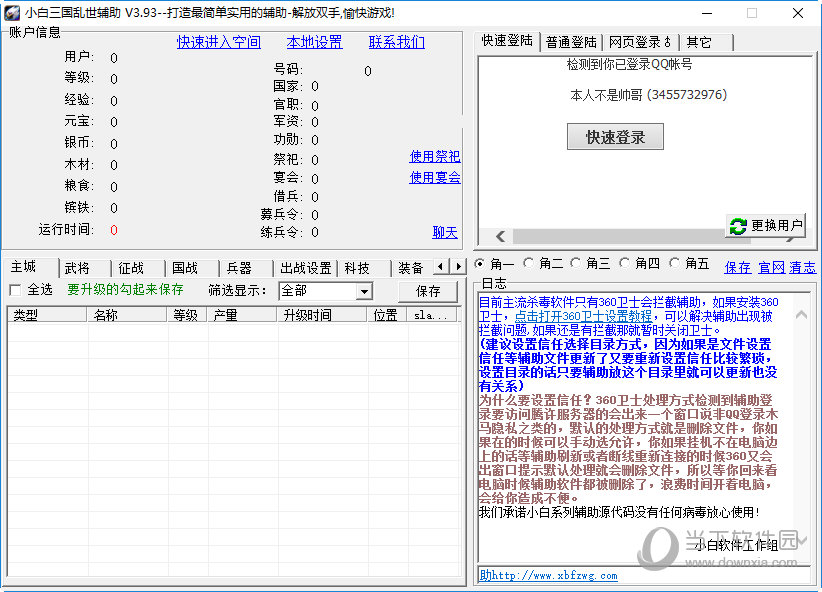Viewport: 822px width, 592px height.
Task: Switch to the 快速登陆 tab
Action: 507,41
